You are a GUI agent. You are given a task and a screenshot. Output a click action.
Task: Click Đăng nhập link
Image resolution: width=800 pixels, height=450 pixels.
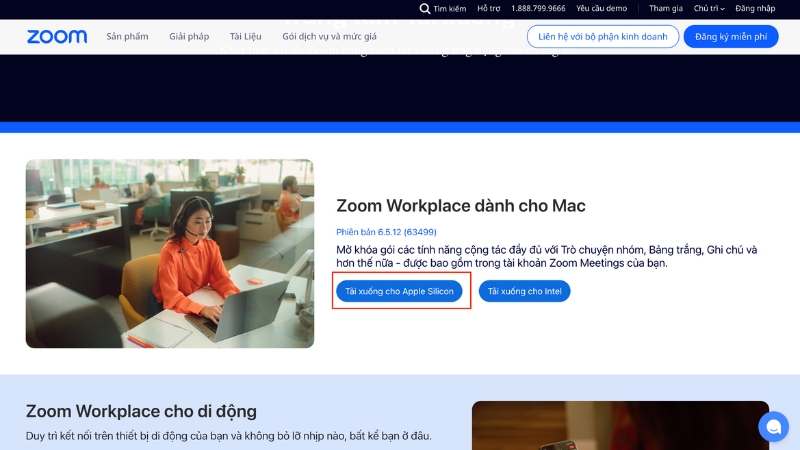pos(755,8)
